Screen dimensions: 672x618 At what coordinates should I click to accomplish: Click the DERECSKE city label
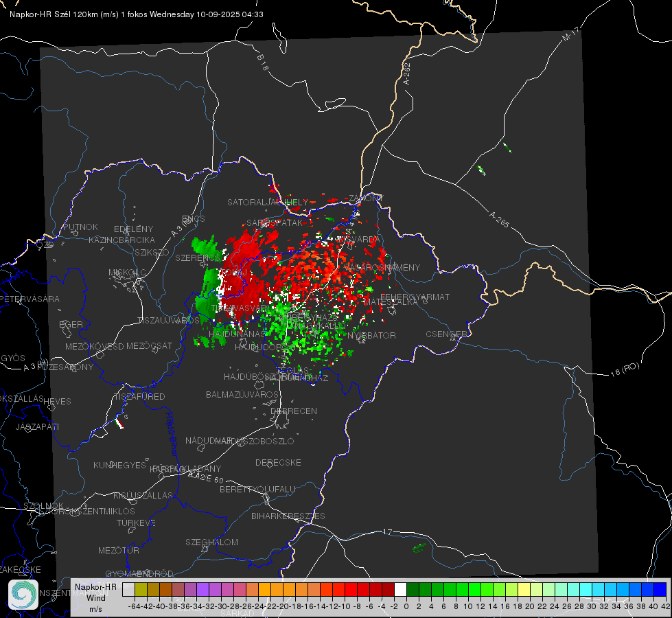pyautogui.click(x=278, y=463)
